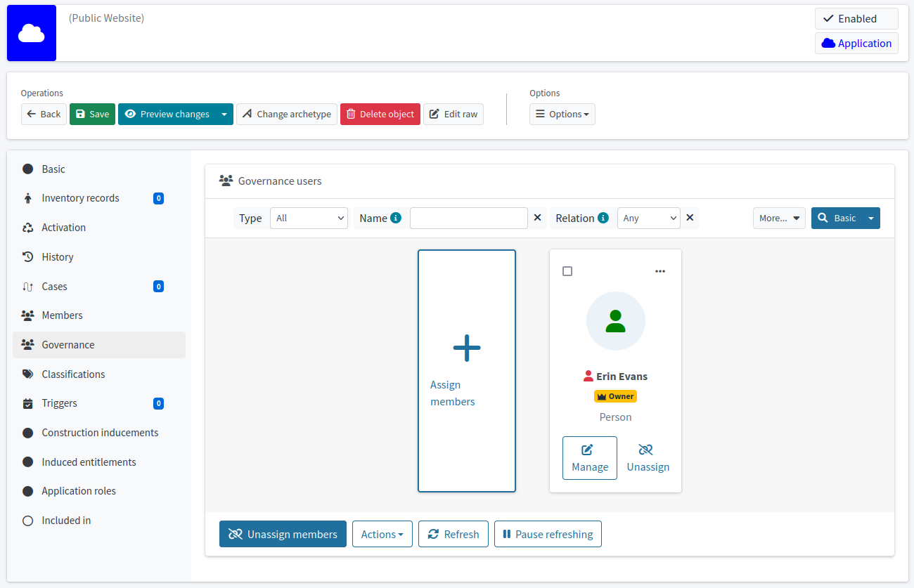Click the Name filter input field
914x588 pixels.
tap(468, 218)
